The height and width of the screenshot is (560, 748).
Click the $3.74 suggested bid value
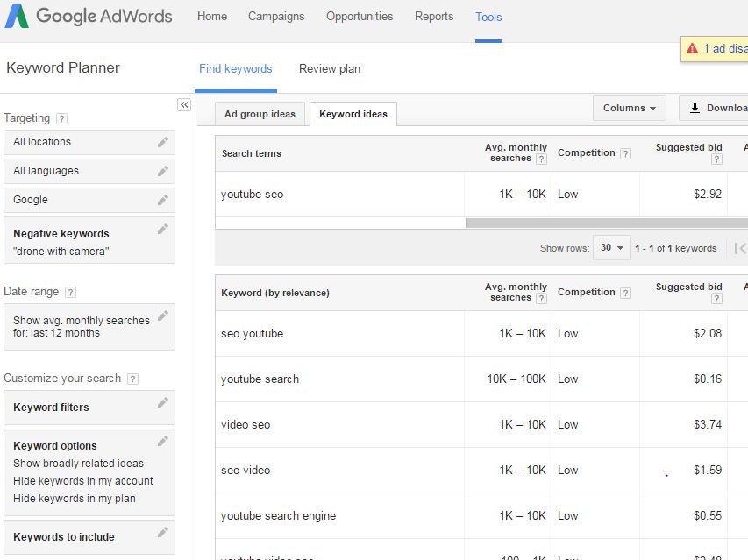coord(708,425)
